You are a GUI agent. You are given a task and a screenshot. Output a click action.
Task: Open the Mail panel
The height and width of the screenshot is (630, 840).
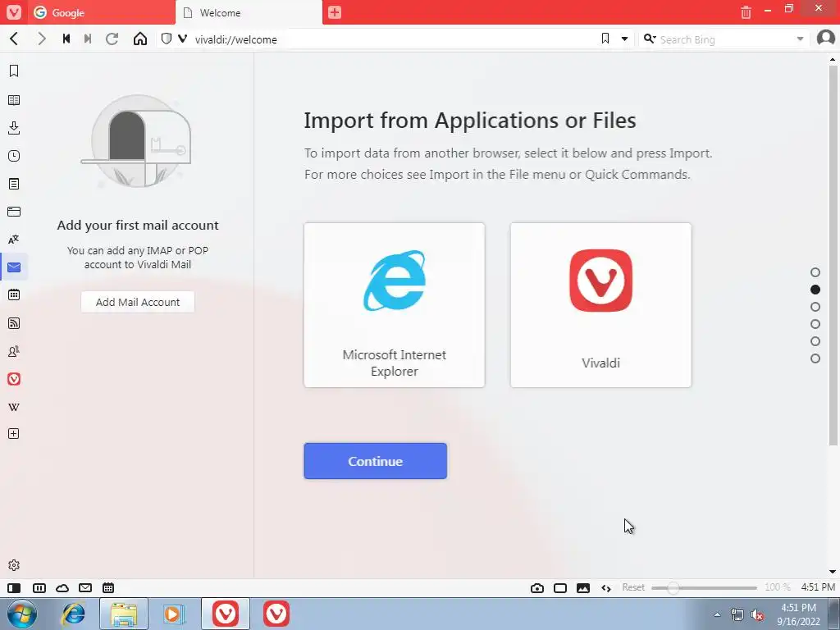pos(14,267)
